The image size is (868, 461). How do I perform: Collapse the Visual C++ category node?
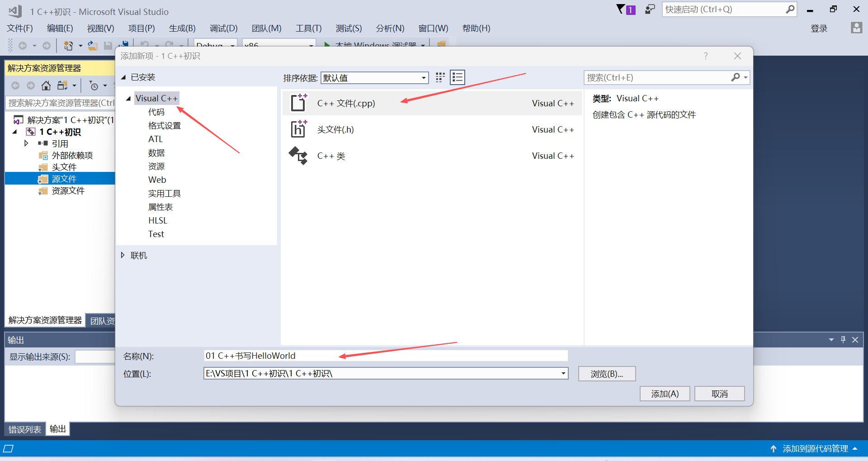pos(128,98)
